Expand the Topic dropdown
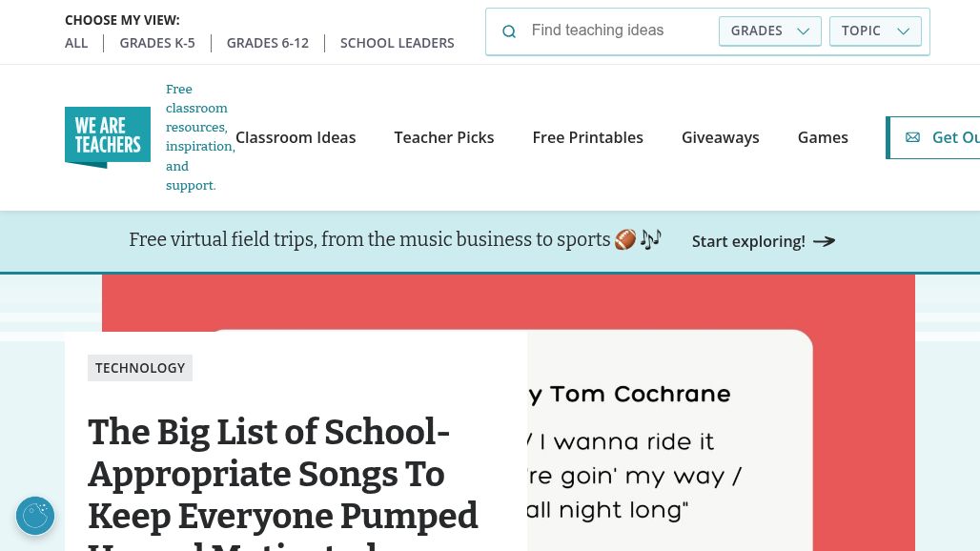This screenshot has height=551, width=980. (x=875, y=31)
